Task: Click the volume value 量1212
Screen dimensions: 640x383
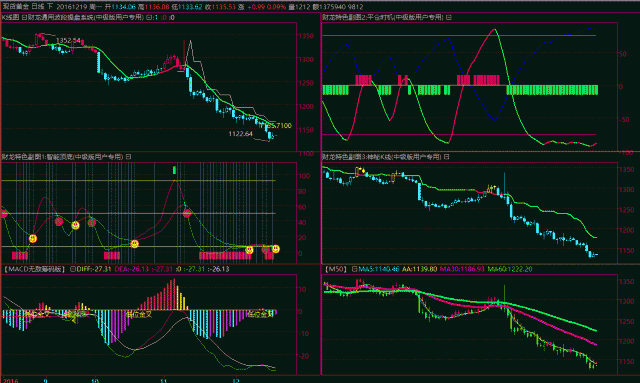Action: coord(299,7)
